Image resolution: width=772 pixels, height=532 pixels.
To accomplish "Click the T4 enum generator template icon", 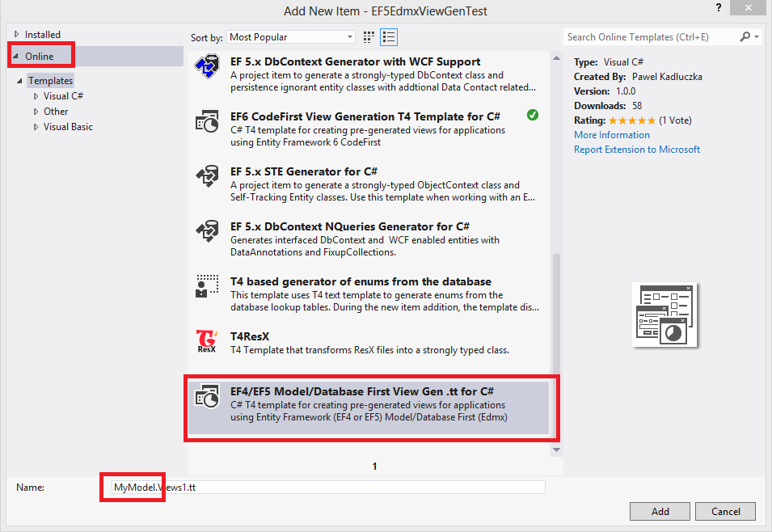I will tap(208, 286).
